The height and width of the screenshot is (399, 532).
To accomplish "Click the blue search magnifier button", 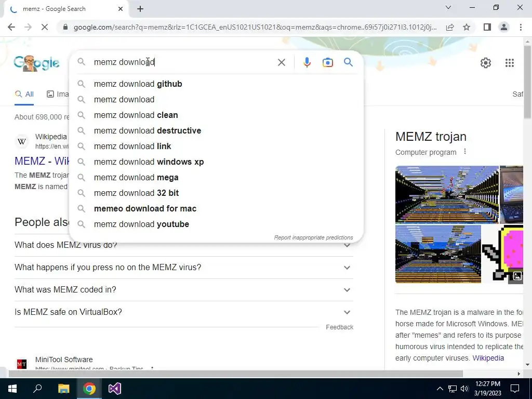I will point(348,62).
